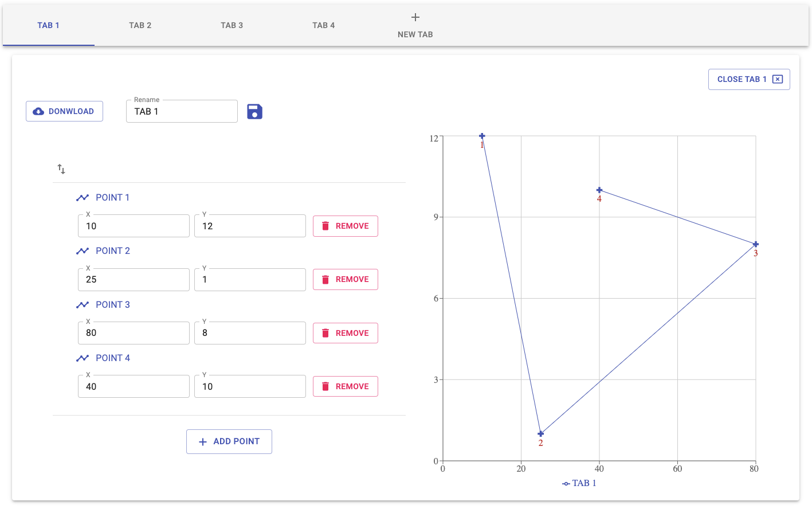The width and height of the screenshot is (812, 509).
Task: Click the save icon beside the Rename field
Action: pyautogui.click(x=254, y=111)
